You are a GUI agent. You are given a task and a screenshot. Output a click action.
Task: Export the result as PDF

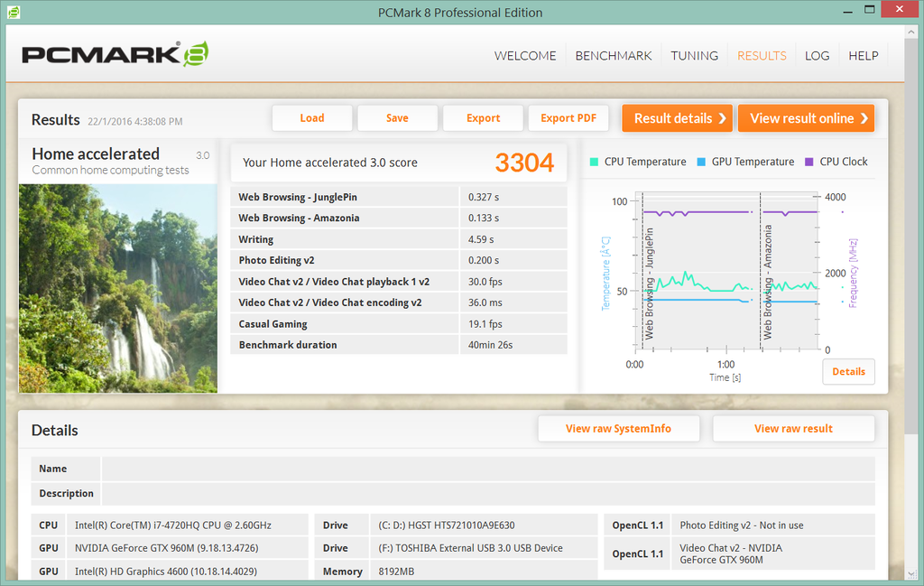(568, 118)
